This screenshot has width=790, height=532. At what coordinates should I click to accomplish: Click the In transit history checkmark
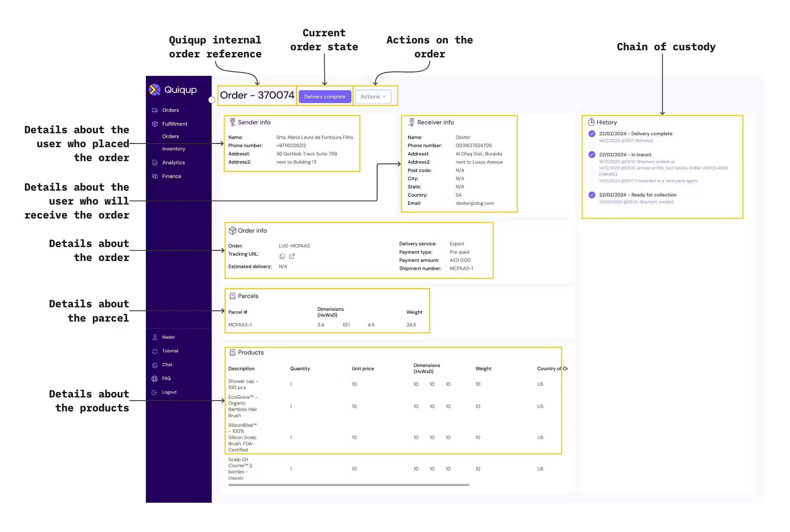(x=592, y=155)
